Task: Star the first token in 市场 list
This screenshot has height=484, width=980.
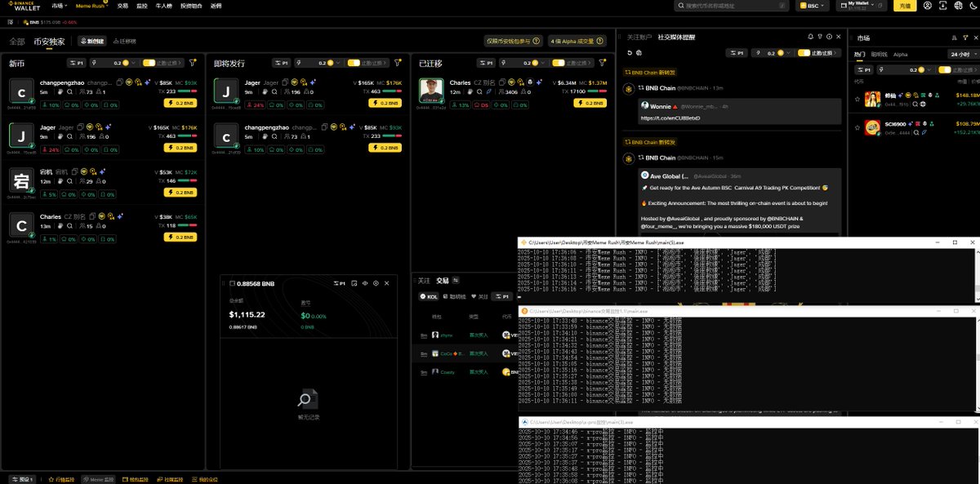Action: tap(856, 100)
